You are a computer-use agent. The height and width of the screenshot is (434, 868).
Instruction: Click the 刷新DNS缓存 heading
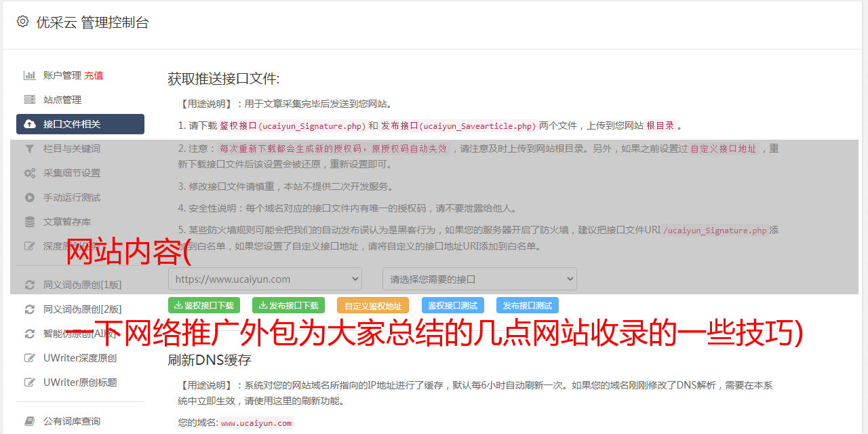(x=210, y=360)
